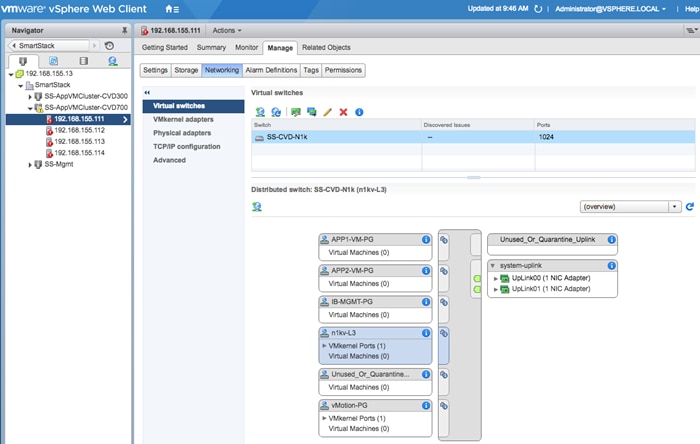Expand VMkernel Ports under n1kv-L3

point(324,346)
